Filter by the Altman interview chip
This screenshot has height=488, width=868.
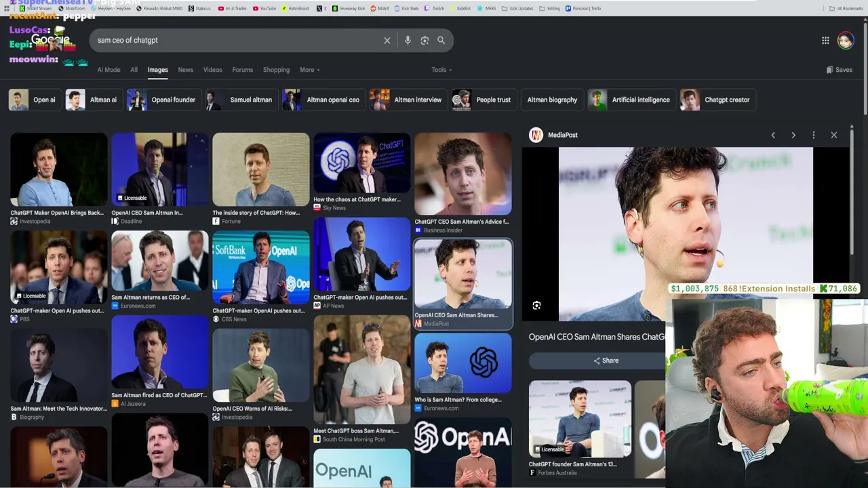point(408,100)
